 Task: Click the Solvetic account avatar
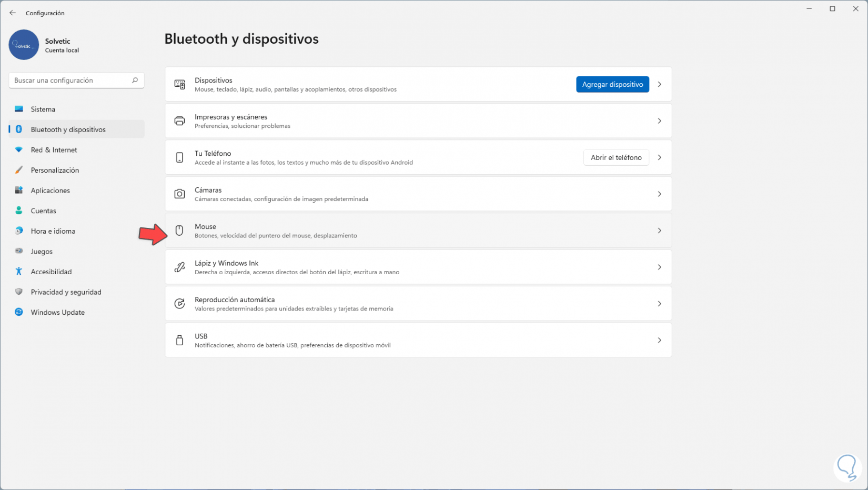pos(24,45)
